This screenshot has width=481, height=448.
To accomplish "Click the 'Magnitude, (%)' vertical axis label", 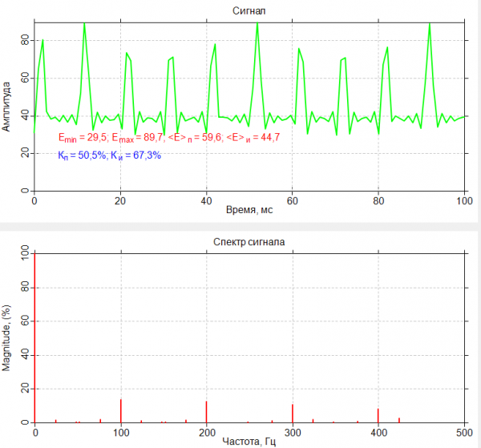I will [6, 338].
